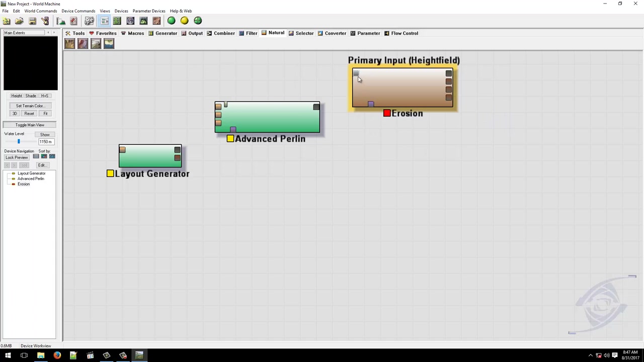Toggle Lock Preview

[x=17, y=157]
